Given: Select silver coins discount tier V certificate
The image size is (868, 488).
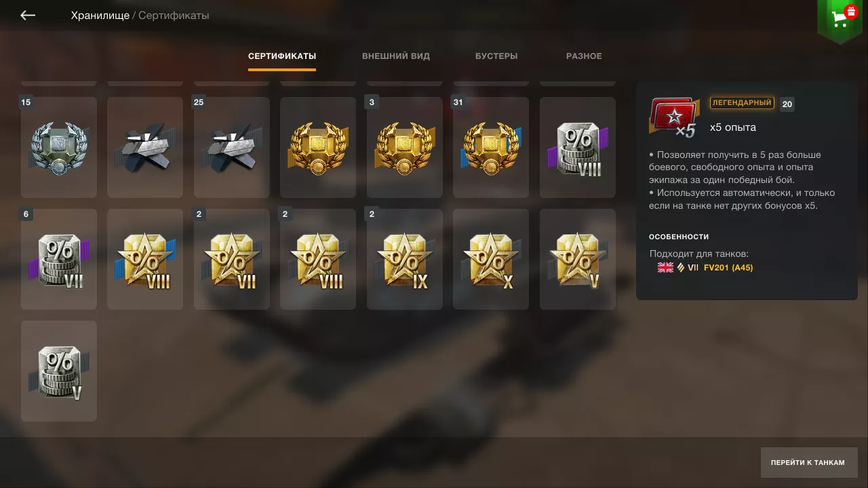Looking at the screenshot, I should coord(59,371).
